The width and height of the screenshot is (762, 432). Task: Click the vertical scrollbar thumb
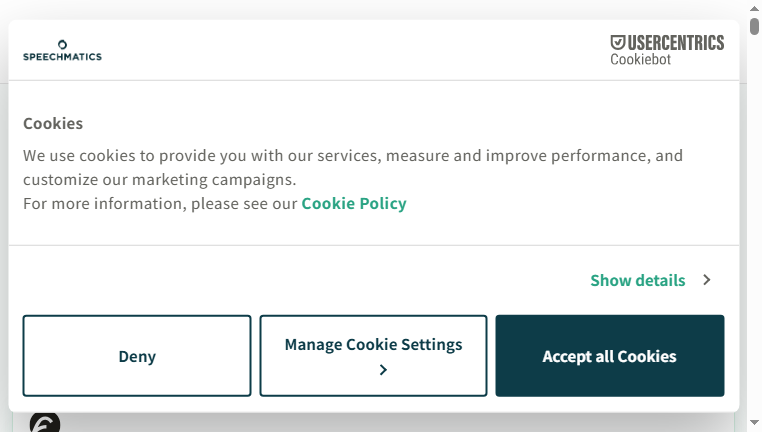[754, 26]
